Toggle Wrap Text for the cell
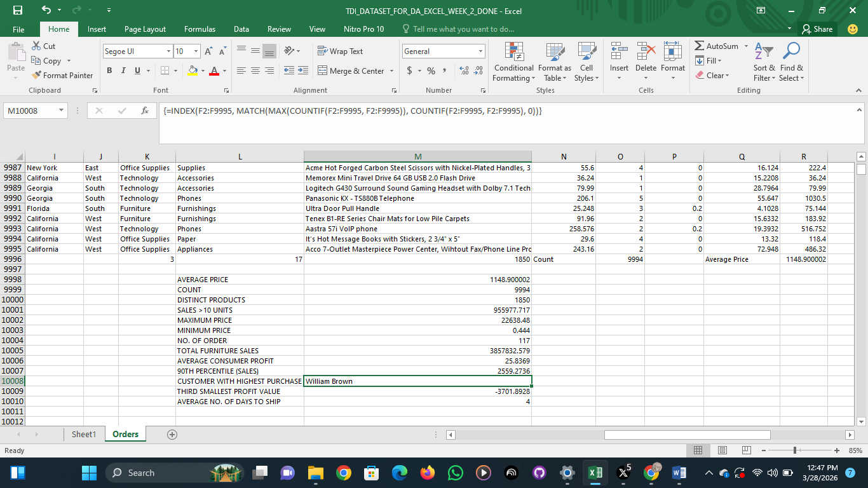The width and height of the screenshot is (868, 488). coord(340,51)
